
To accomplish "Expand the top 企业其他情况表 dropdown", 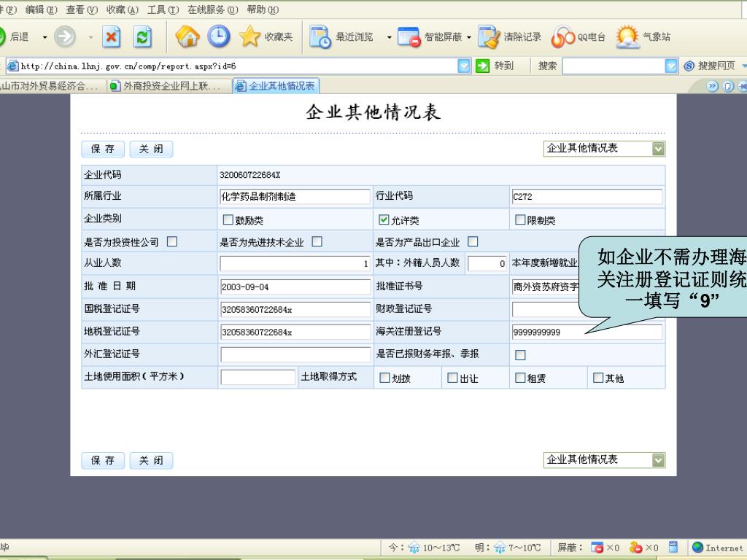I will [x=658, y=149].
